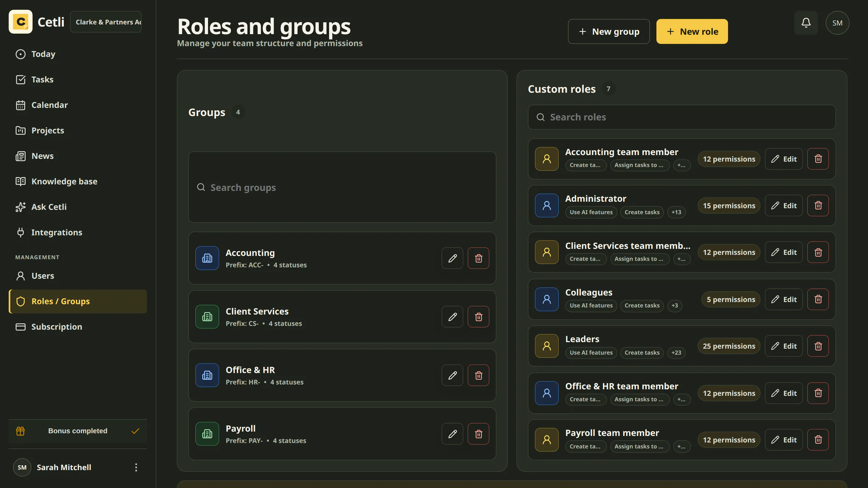868x488 pixels.
Task: Delete the Payroll team member role
Action: pos(818,440)
